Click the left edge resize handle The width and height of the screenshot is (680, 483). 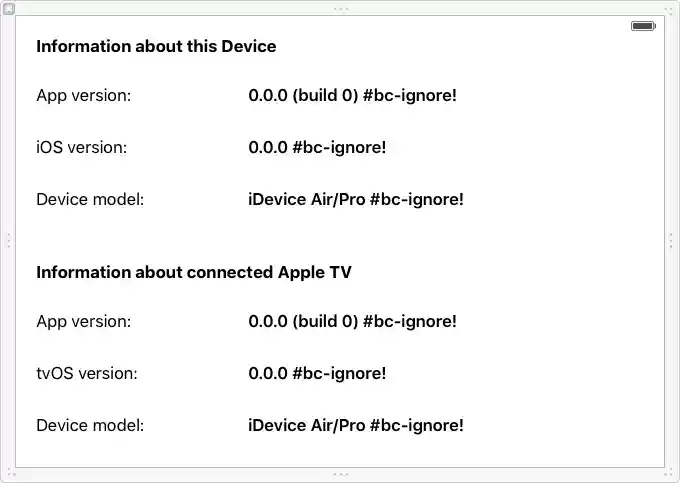pyautogui.click(x=8, y=241)
